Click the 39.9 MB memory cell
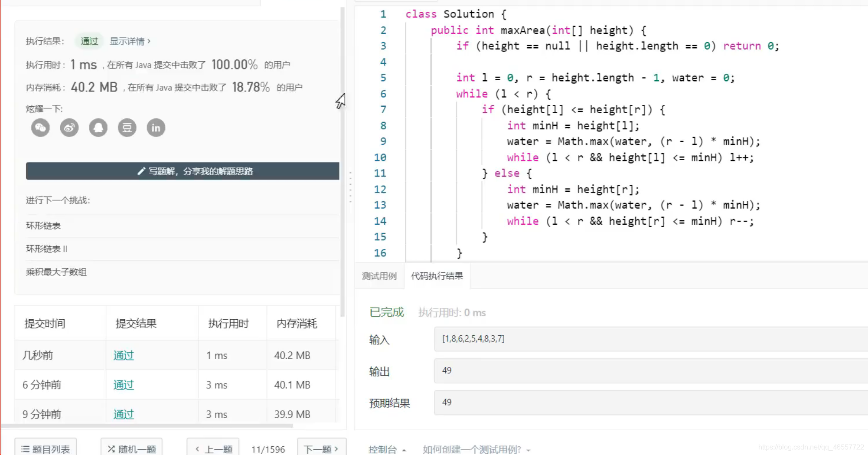 (292, 414)
